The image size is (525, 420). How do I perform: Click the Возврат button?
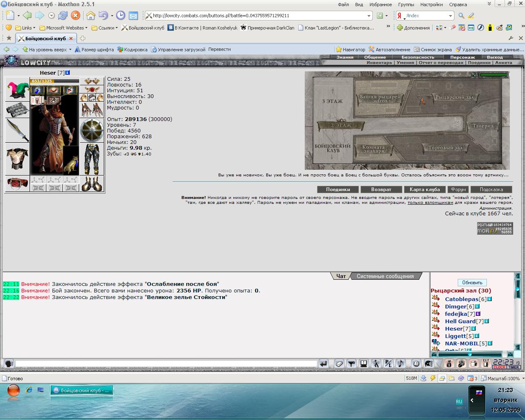tap(381, 189)
